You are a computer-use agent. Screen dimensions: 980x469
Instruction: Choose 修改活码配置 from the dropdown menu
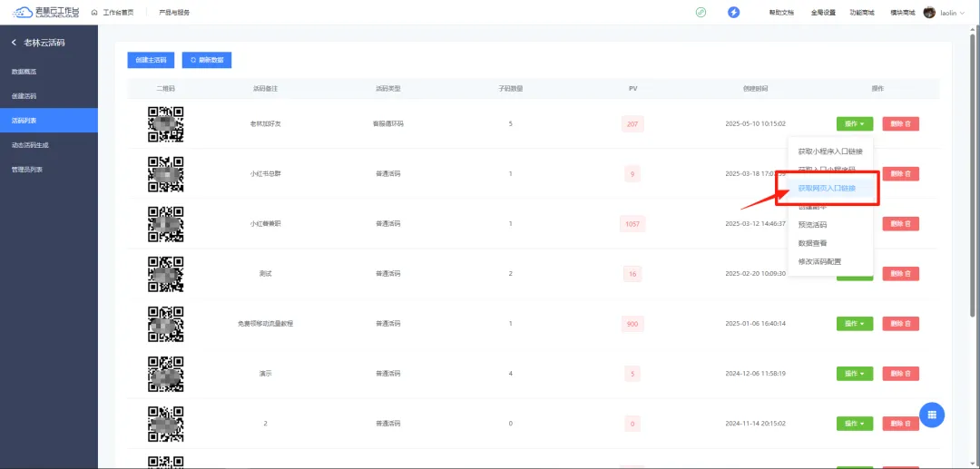(x=830, y=261)
